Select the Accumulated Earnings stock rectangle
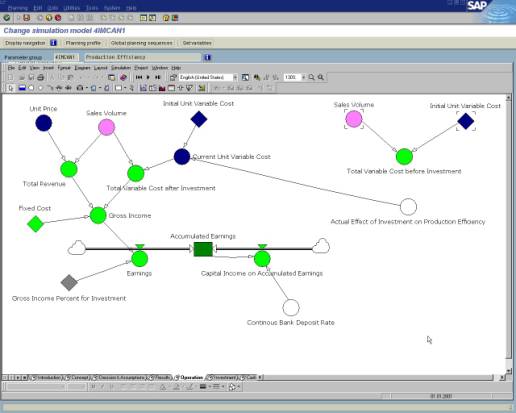This screenshot has height=413, width=516. coord(203,249)
